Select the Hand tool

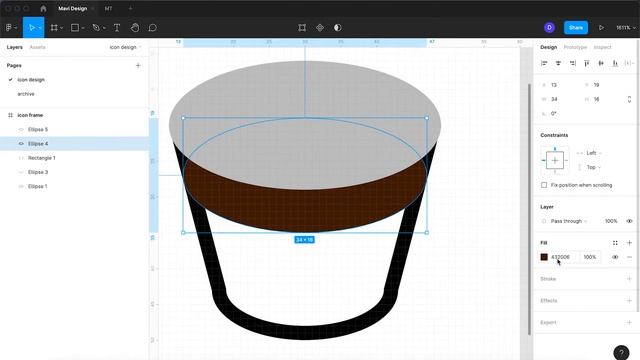[x=135, y=28]
